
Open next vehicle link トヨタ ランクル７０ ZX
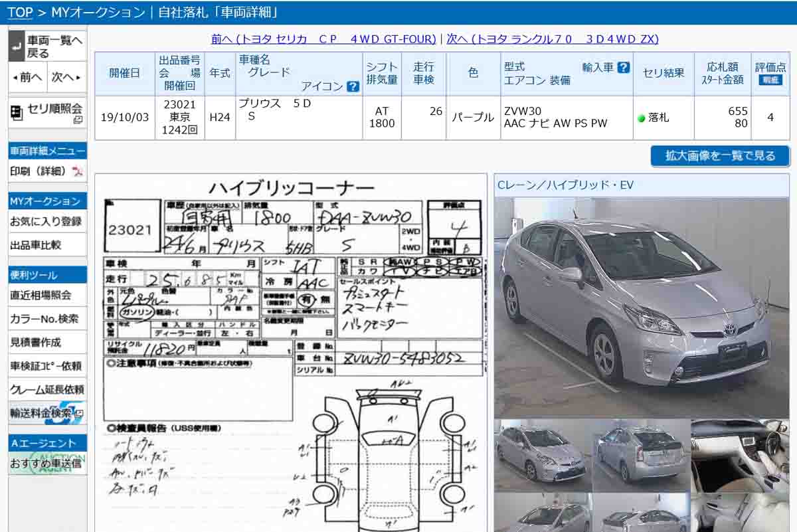pyautogui.click(x=553, y=39)
